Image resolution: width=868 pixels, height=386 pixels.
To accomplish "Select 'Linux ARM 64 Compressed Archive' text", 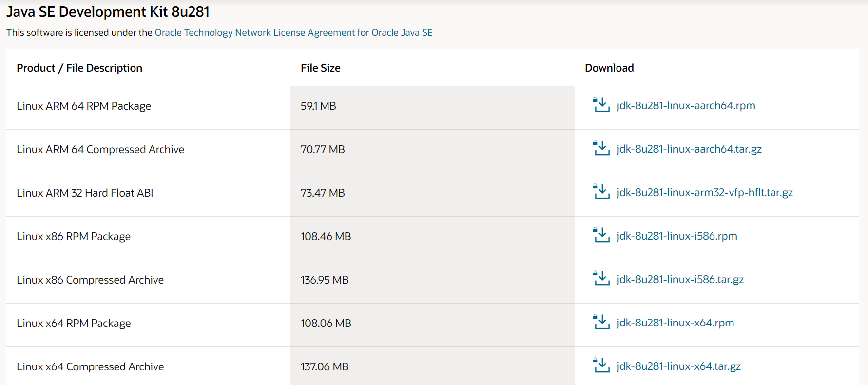I will pos(100,150).
